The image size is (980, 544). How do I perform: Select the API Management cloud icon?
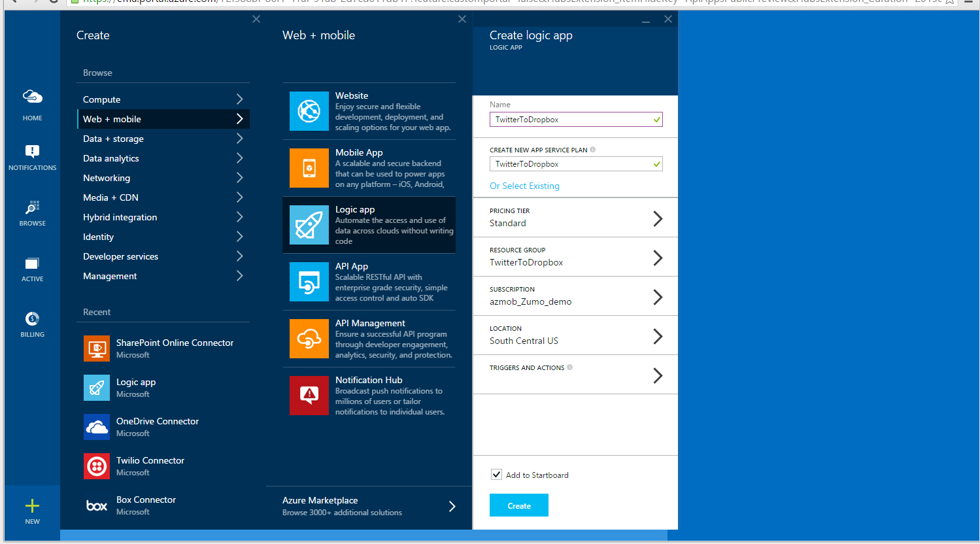309,339
